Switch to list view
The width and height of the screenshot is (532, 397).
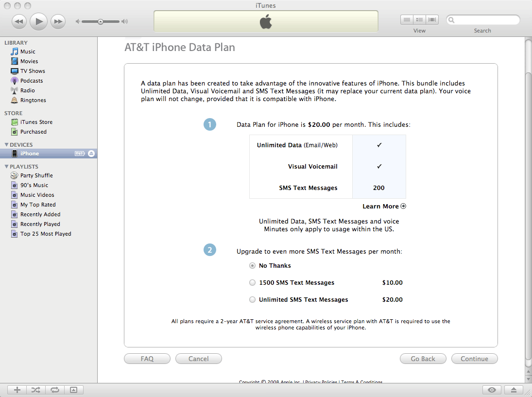[x=407, y=20]
